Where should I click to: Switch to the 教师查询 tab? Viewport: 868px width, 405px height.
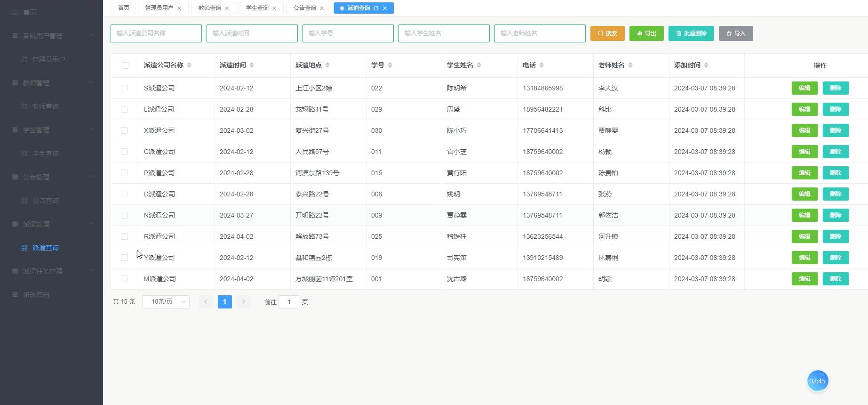(x=209, y=8)
